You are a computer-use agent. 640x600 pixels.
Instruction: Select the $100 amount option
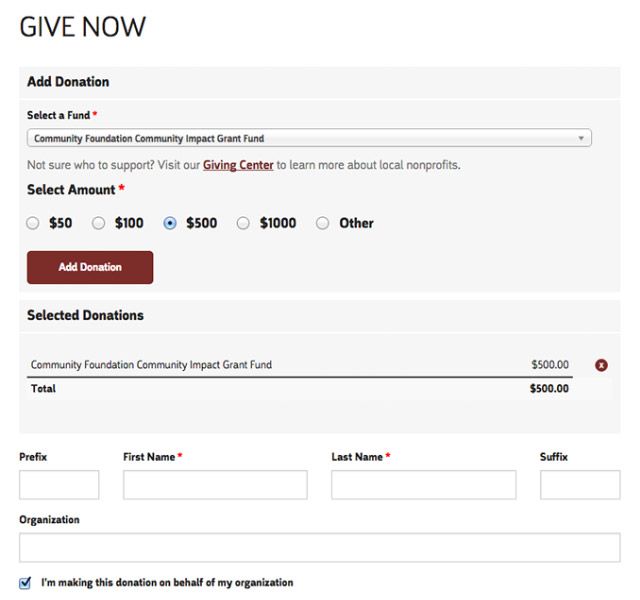coord(98,223)
